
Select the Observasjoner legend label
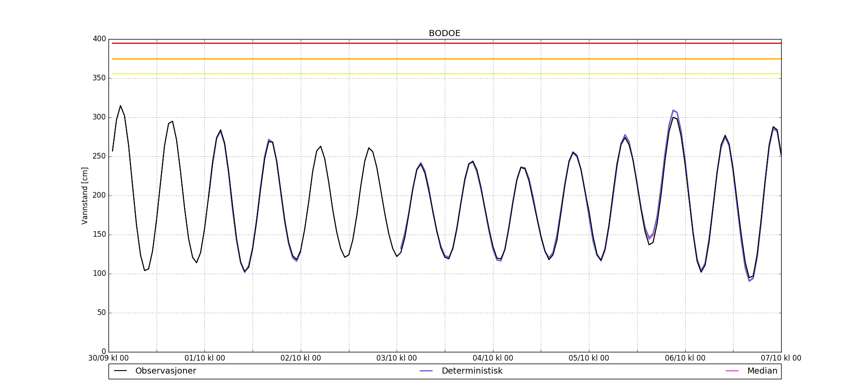pos(165,371)
